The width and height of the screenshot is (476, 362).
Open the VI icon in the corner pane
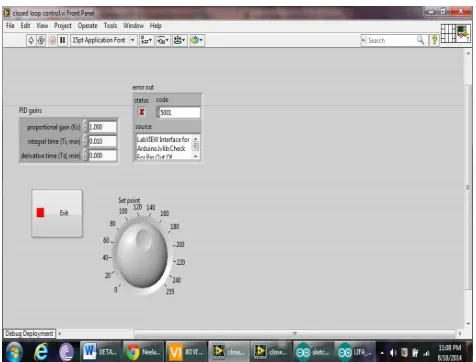tap(463, 33)
